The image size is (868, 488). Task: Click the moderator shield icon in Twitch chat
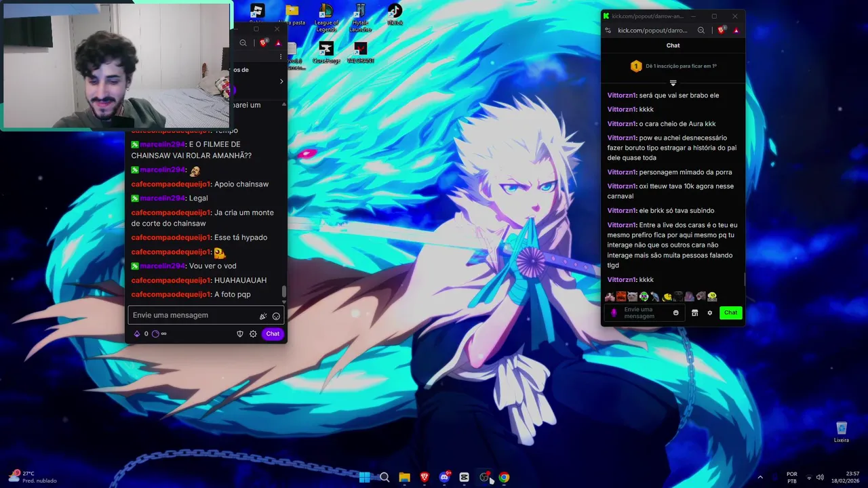point(239,333)
